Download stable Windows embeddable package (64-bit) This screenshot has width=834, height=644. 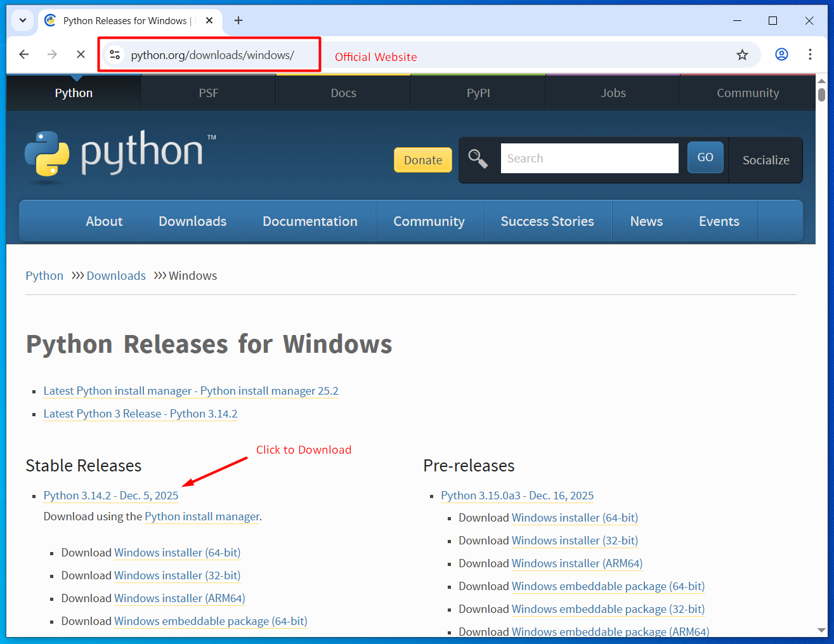(x=211, y=621)
